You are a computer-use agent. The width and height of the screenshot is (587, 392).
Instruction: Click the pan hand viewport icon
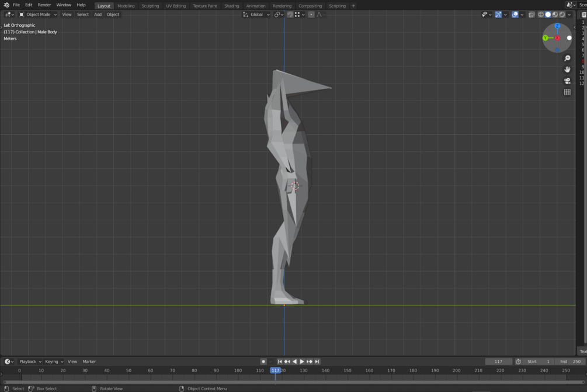[567, 70]
